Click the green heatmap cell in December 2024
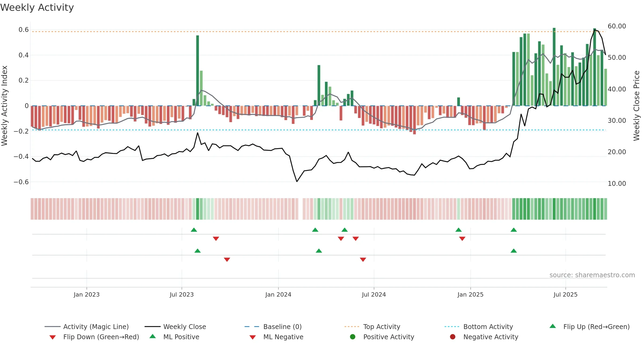This screenshot has width=644, height=362. click(459, 209)
